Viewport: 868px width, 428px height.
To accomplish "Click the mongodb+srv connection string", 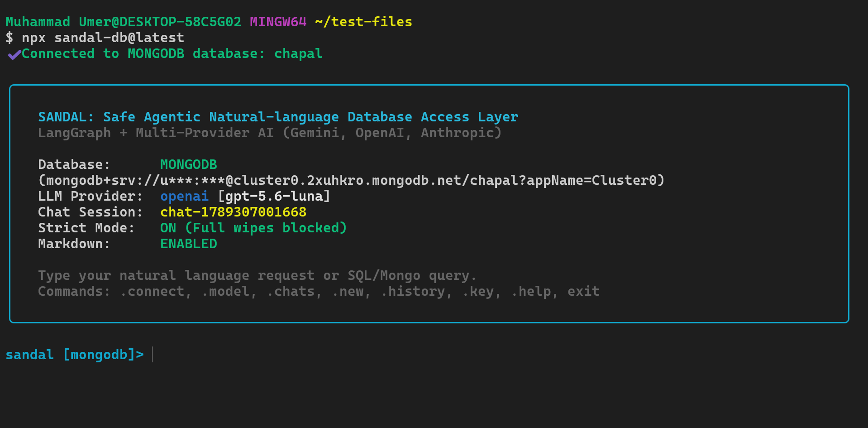I will pos(351,180).
